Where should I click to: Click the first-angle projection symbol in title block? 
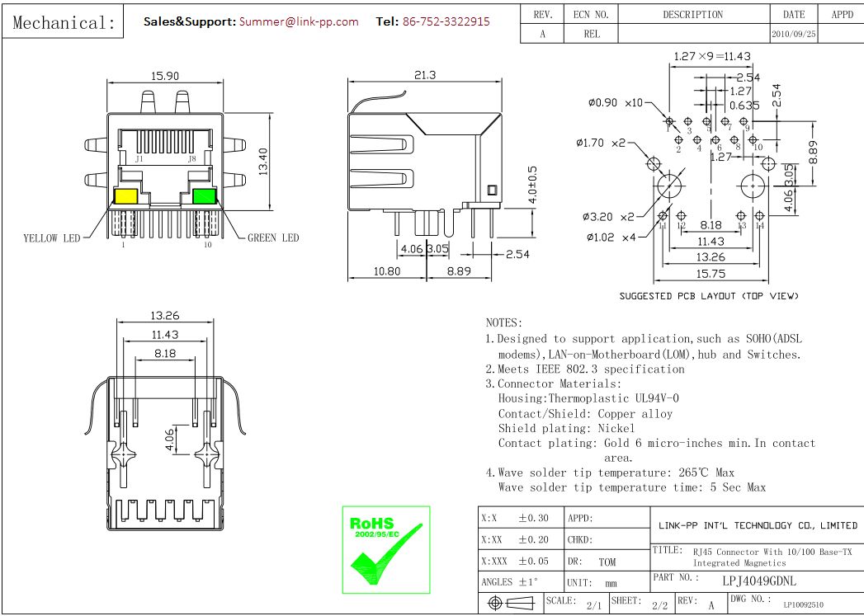[x=512, y=604]
